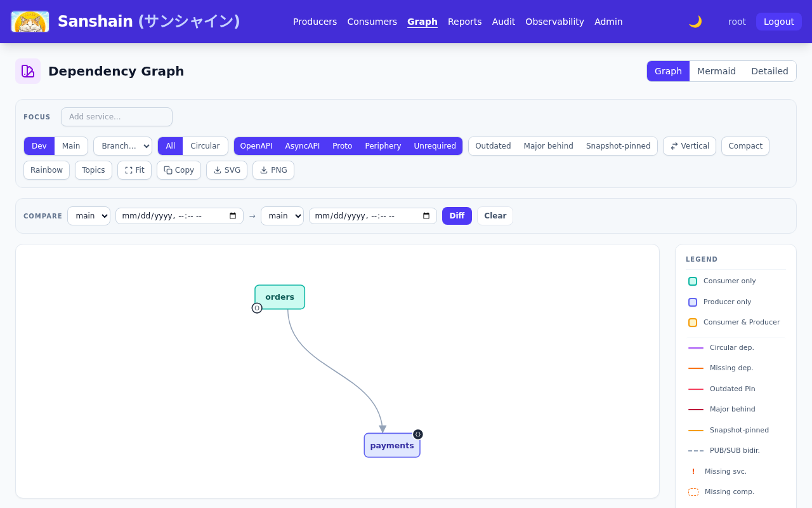Screen dimensions: 812x508
Task: Open the Reports section
Action: pos(465,22)
